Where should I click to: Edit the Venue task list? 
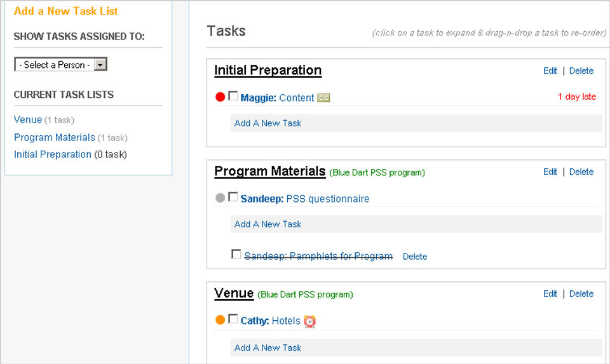point(550,294)
